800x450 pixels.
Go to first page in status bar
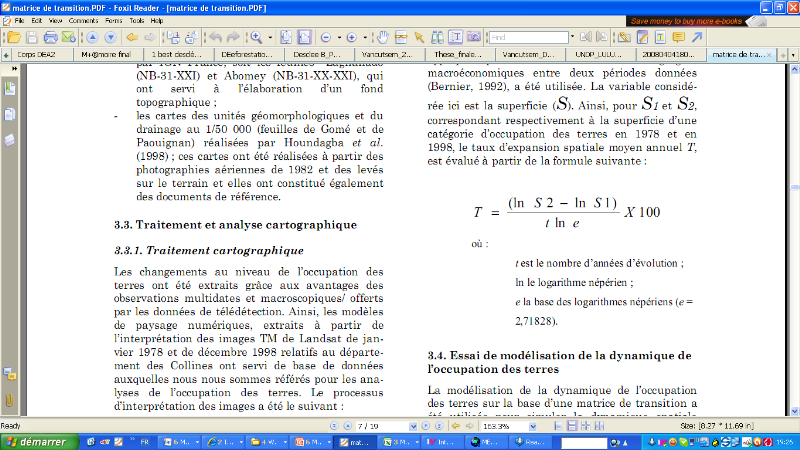334,426
